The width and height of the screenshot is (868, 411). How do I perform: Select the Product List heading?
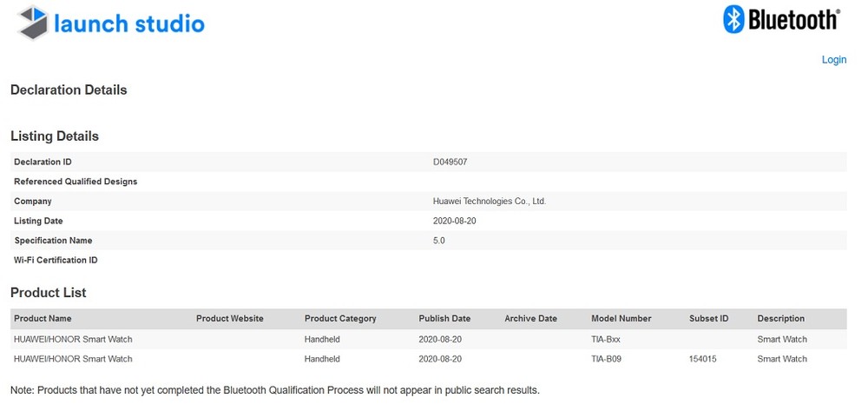[x=48, y=293]
